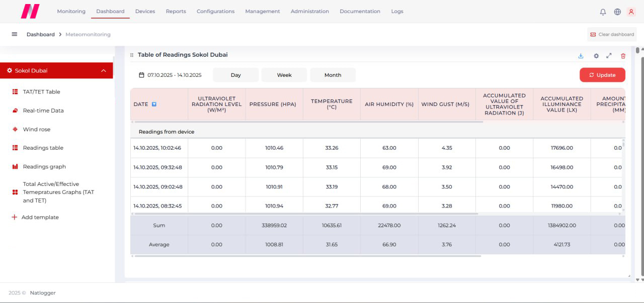Open the user profile icon

631,12
